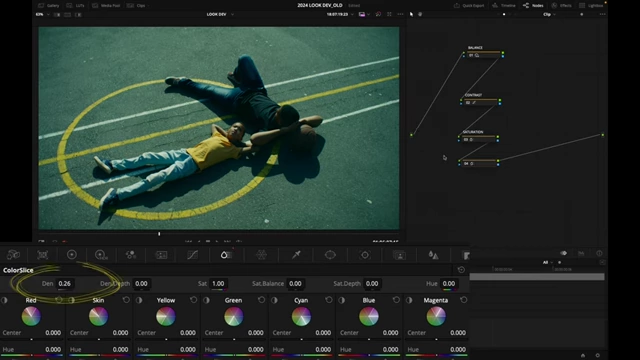640x360 pixels.
Task: Reset the Yellow slice
Action: [x=193, y=300]
